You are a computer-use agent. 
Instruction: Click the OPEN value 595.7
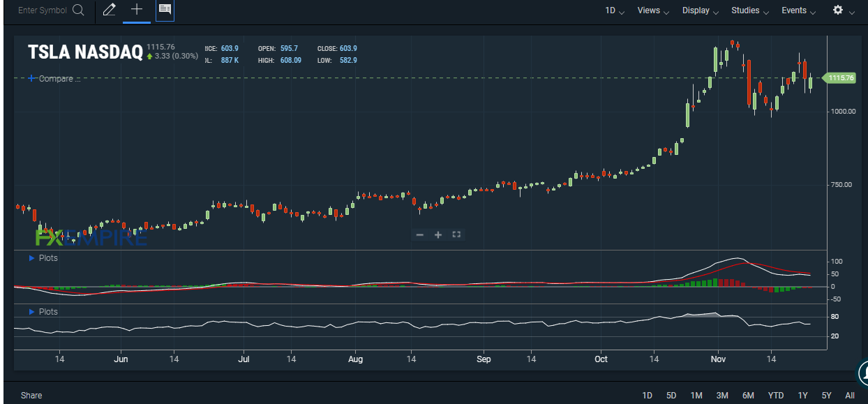287,49
